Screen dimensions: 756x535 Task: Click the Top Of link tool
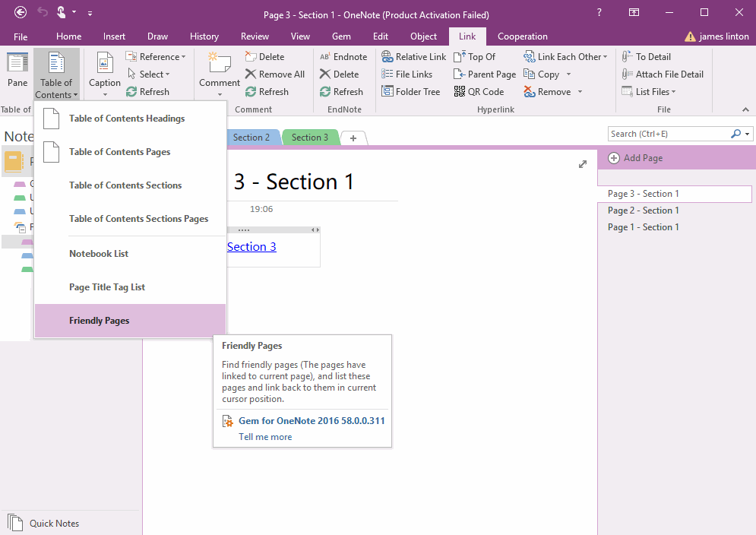pos(474,57)
